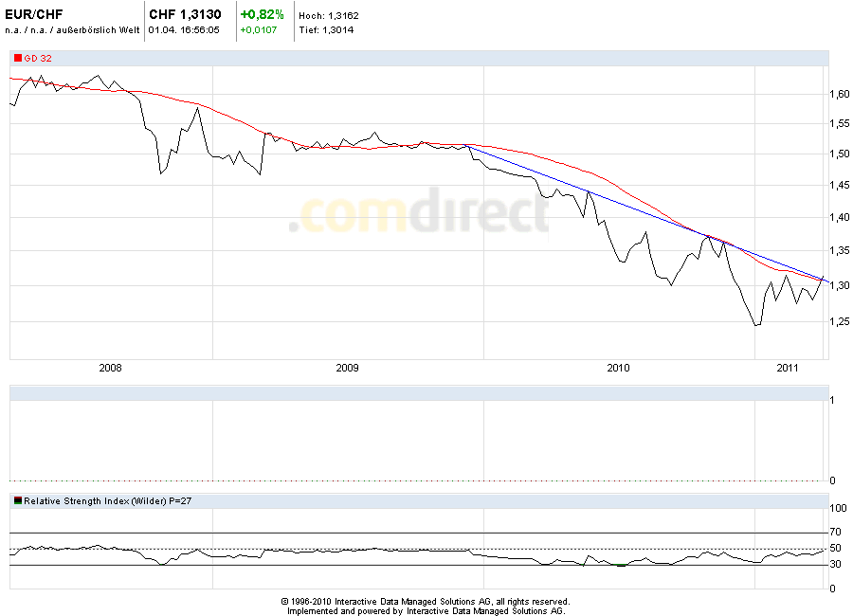Click the Interactive Data Managed Solutions AG copyright link
This screenshot has width=853, height=616.
[x=426, y=601]
